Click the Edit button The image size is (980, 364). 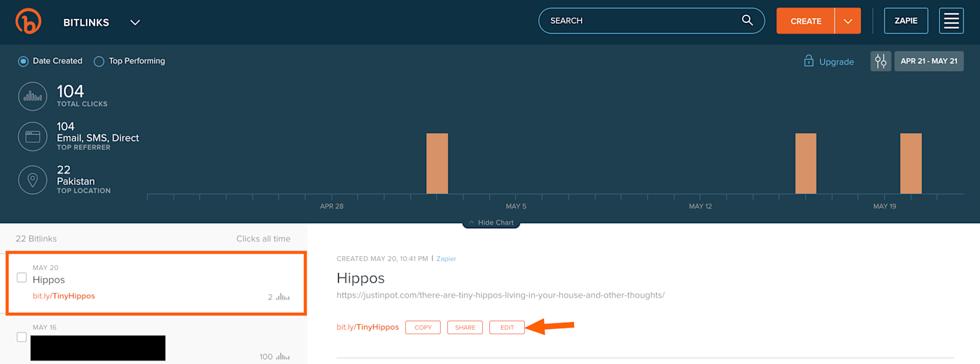point(507,328)
